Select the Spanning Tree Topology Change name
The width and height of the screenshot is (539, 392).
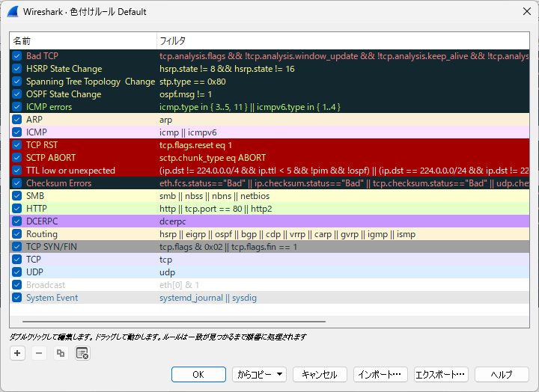pyautogui.click(x=91, y=82)
